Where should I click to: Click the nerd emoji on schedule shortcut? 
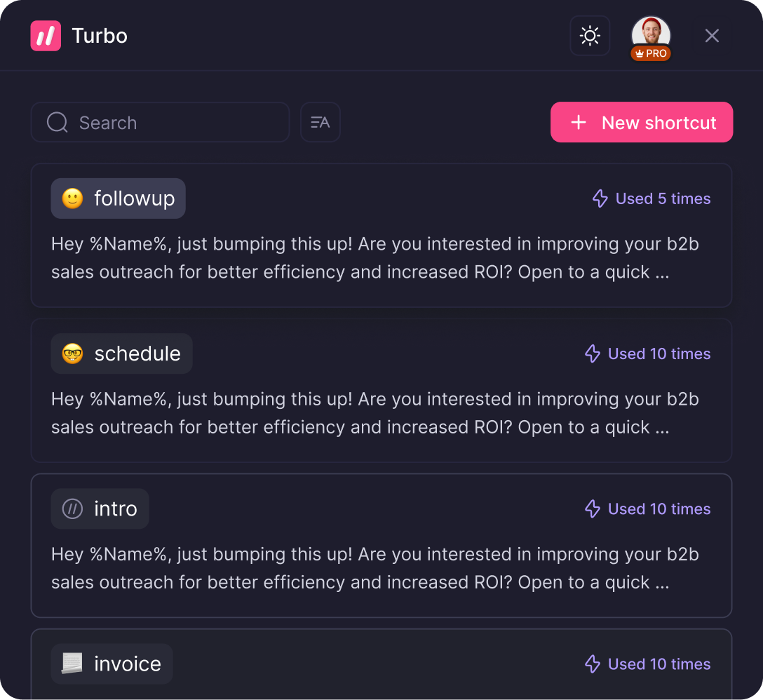(x=72, y=354)
